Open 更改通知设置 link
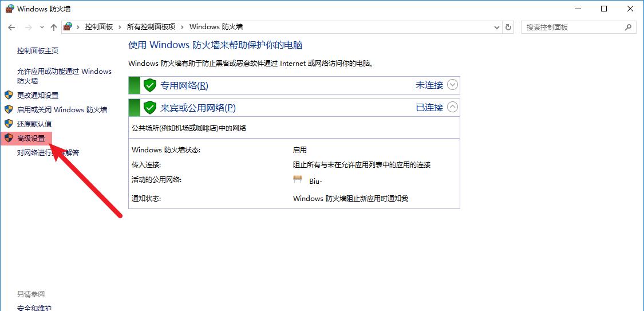This screenshot has height=311, width=644. (x=38, y=95)
